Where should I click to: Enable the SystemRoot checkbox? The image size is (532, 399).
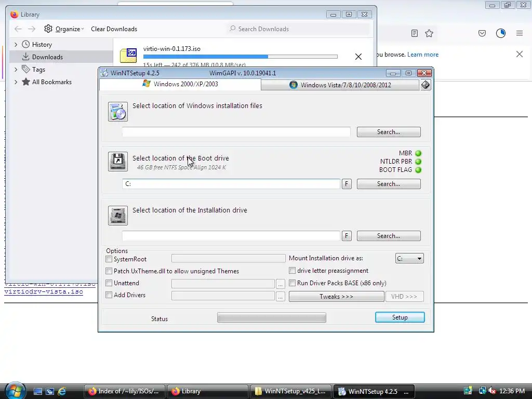click(109, 259)
